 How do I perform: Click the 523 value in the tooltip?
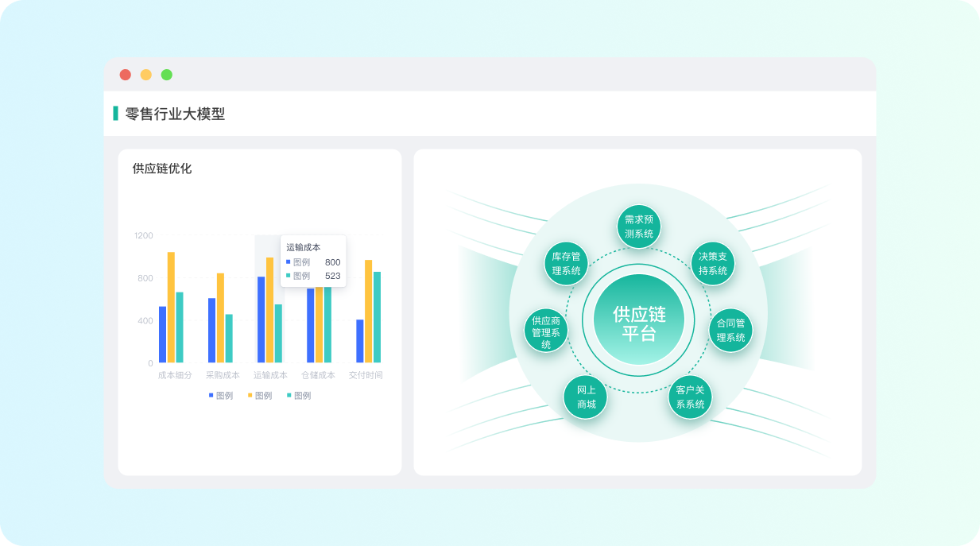[x=332, y=276]
